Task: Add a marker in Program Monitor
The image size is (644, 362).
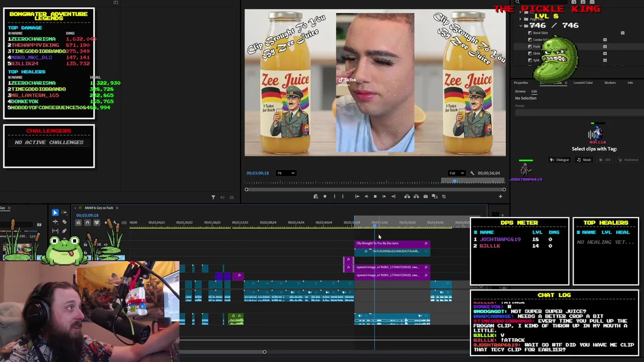Action: [325, 197]
